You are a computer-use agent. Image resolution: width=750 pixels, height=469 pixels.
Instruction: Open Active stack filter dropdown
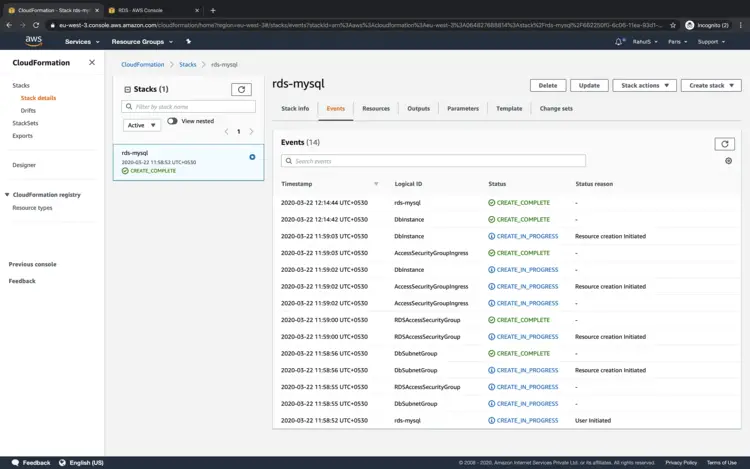142,125
